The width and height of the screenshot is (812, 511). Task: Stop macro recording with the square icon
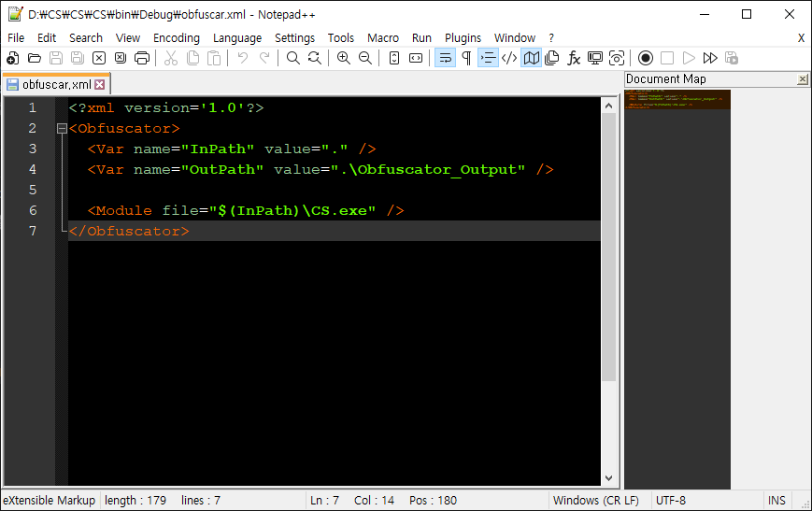[667, 58]
